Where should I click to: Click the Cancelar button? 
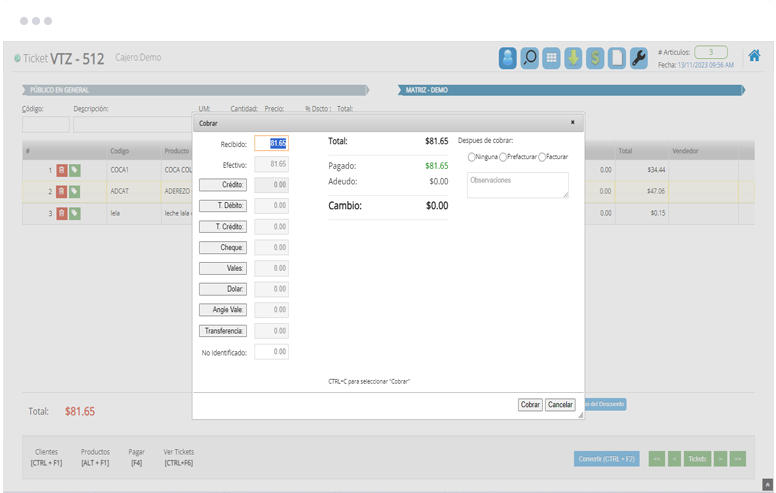pyautogui.click(x=560, y=405)
